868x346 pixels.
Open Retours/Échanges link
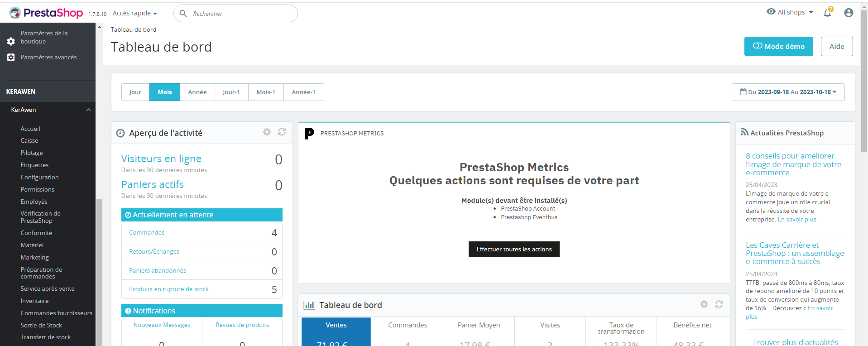[154, 251]
